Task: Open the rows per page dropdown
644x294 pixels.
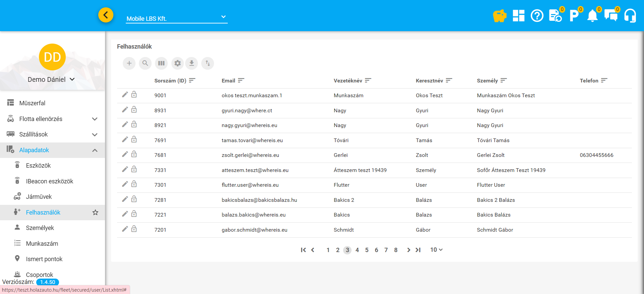Action: pos(436,250)
